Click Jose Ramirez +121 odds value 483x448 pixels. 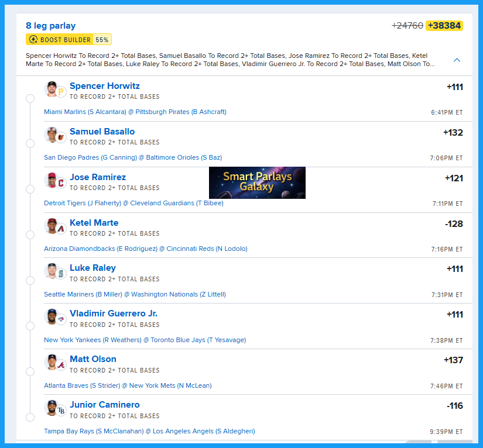tap(454, 178)
